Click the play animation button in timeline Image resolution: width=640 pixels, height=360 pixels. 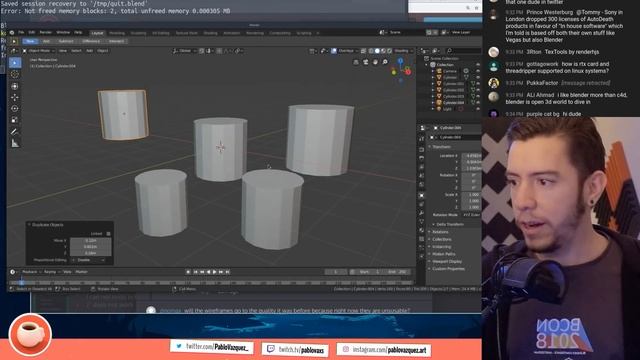pyautogui.click(x=215, y=272)
